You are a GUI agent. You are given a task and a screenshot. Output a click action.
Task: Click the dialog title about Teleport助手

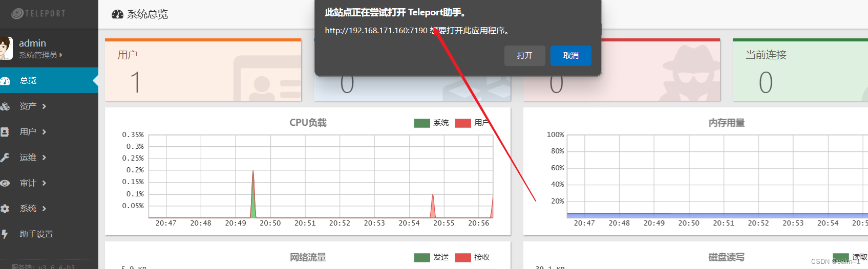[396, 12]
